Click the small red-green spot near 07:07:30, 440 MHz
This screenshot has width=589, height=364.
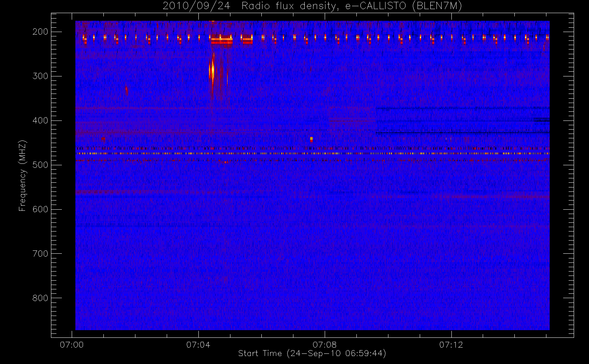[311, 139]
